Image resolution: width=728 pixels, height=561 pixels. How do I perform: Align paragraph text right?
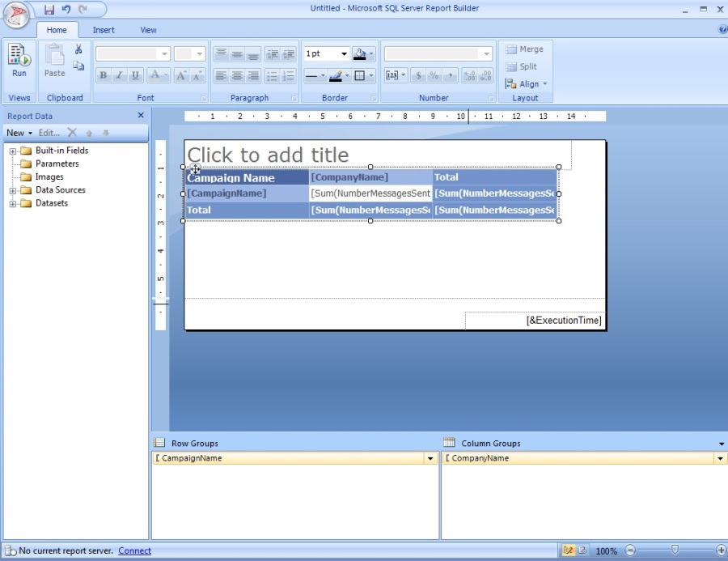252,75
